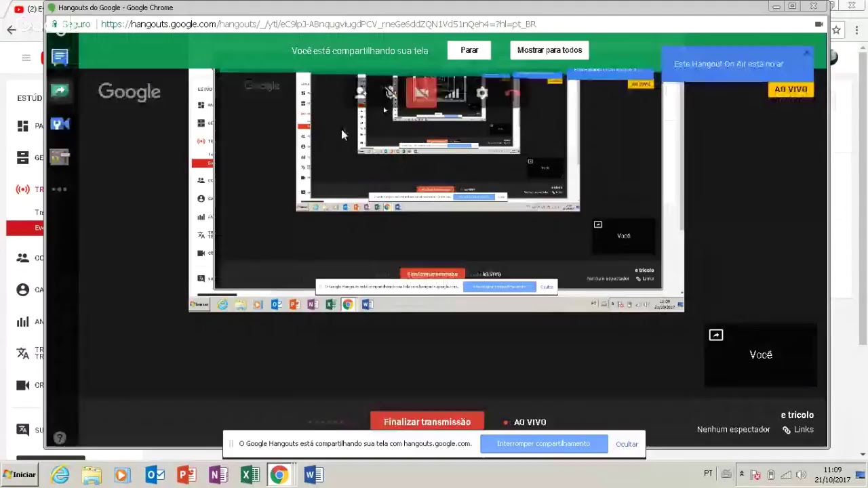This screenshot has height=488, width=868.
Task: Show more Hangouts apps via three dots
Action: 59,189
